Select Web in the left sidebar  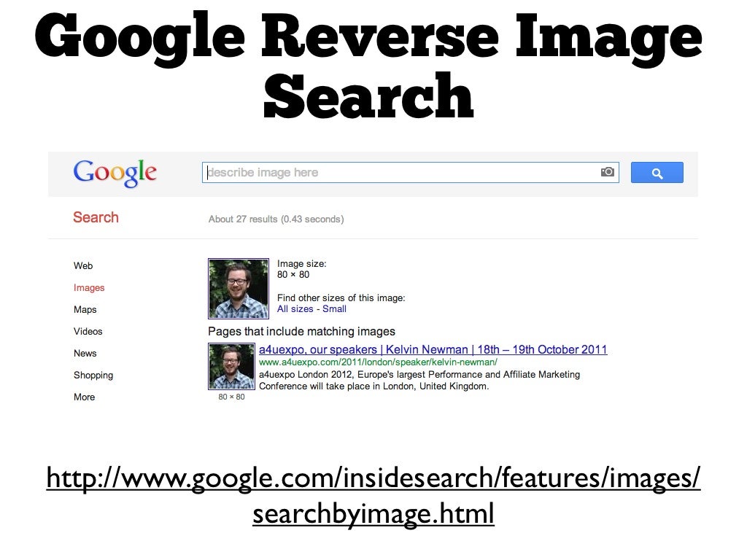click(x=83, y=265)
